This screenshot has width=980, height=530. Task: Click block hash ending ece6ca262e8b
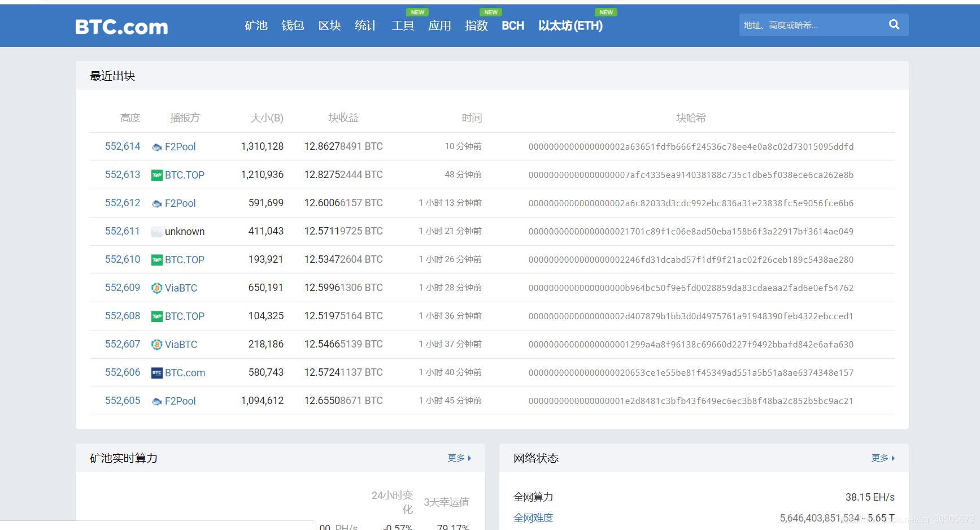click(691, 175)
